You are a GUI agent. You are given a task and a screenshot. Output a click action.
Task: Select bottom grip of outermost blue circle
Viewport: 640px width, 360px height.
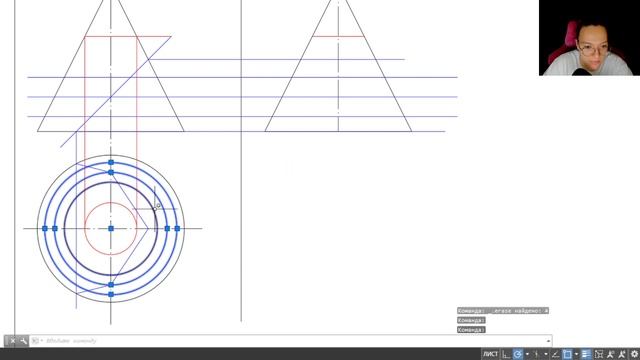[111, 294]
